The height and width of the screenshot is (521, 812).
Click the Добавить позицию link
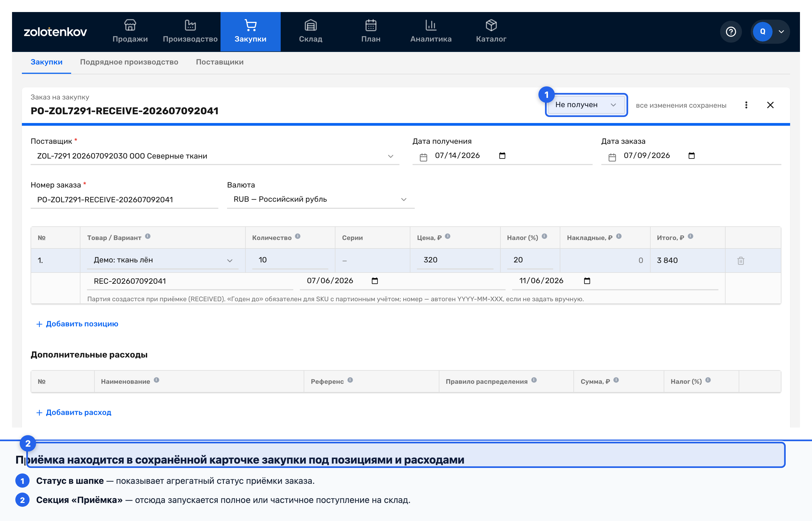coord(77,324)
